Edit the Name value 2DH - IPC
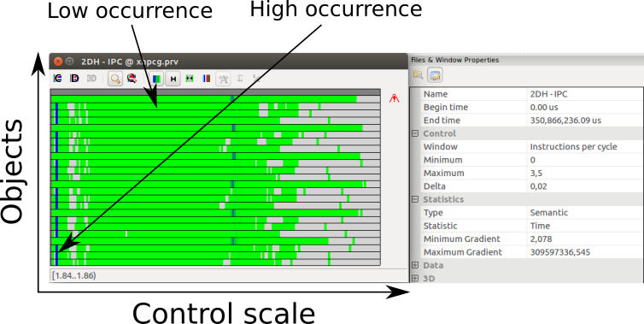The height and width of the screenshot is (324, 644). coord(584,94)
